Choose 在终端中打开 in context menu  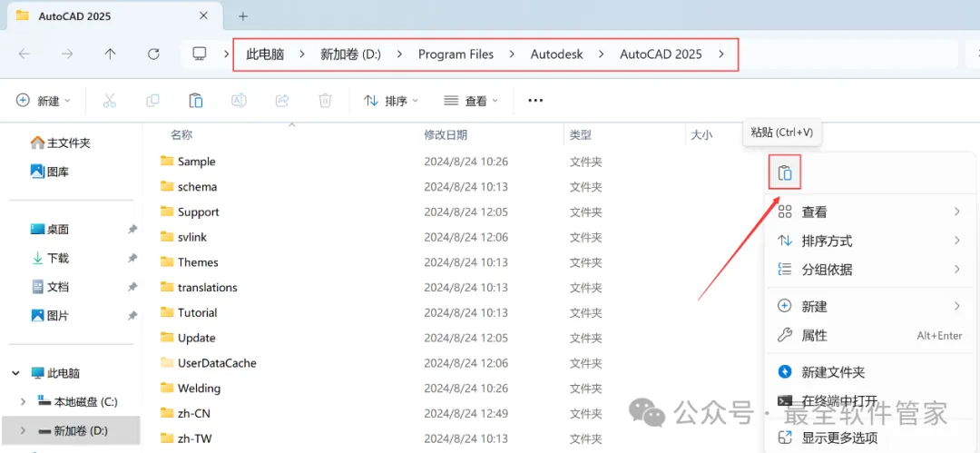click(x=870, y=400)
